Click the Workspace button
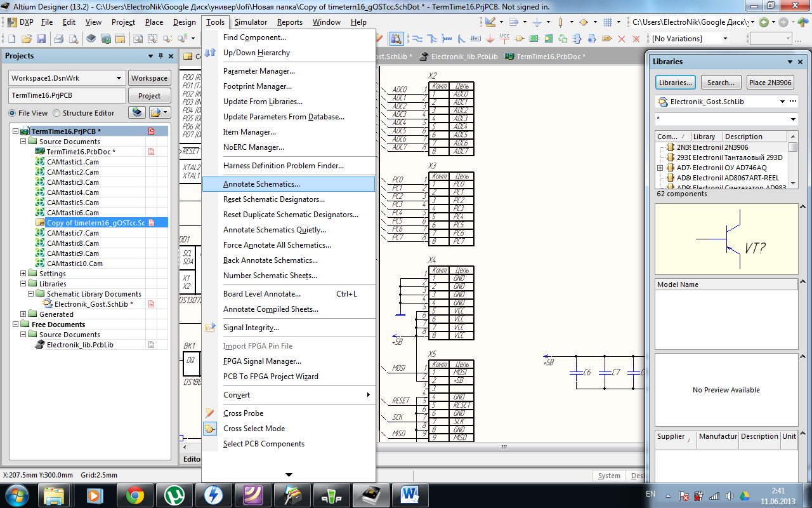This screenshot has width=812, height=508. (150, 78)
